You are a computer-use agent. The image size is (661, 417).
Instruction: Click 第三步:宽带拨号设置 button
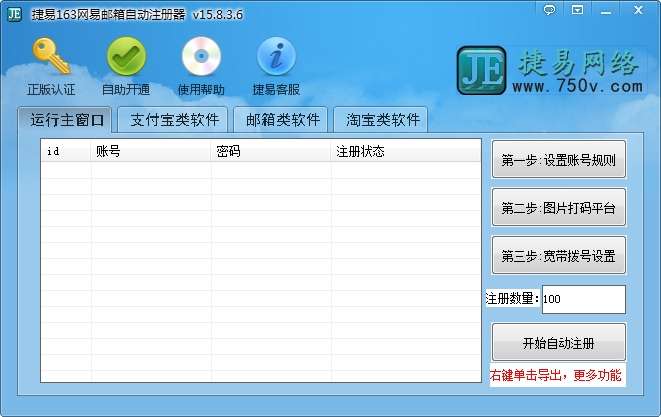[x=559, y=256]
